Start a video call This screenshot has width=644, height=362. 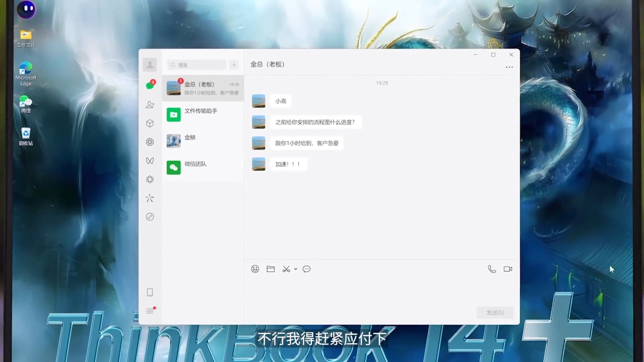(508, 269)
